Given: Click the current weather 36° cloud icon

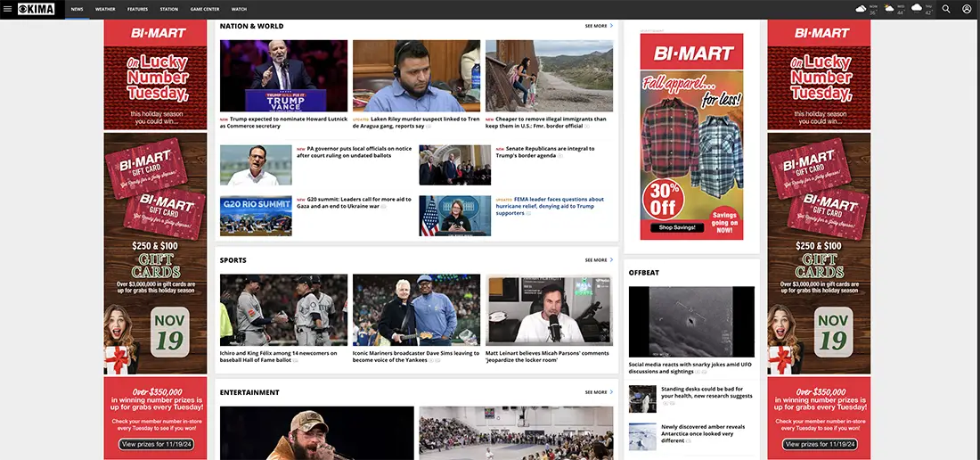Looking at the screenshot, I should (862, 9).
